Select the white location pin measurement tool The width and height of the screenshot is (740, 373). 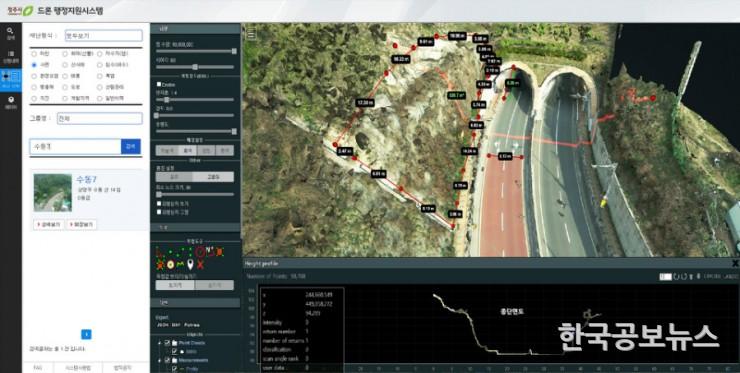click(x=190, y=264)
